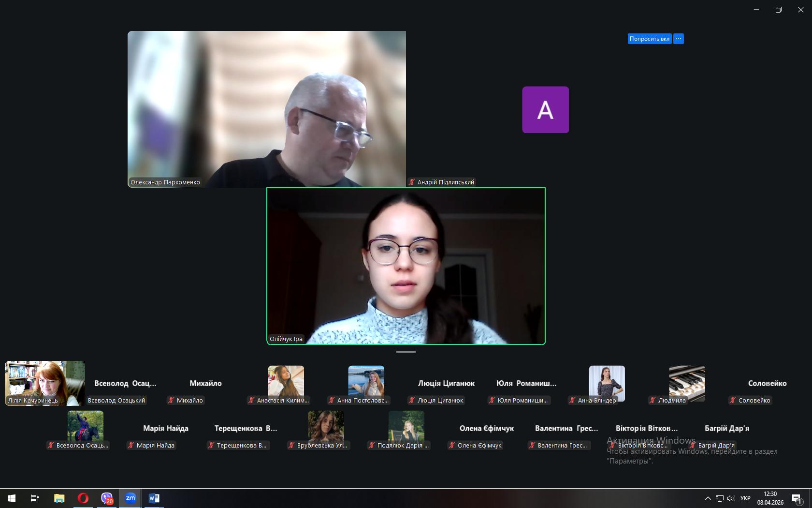Click the gallery divider handle below the video
Screen dimensions: 812x508
coord(406,352)
